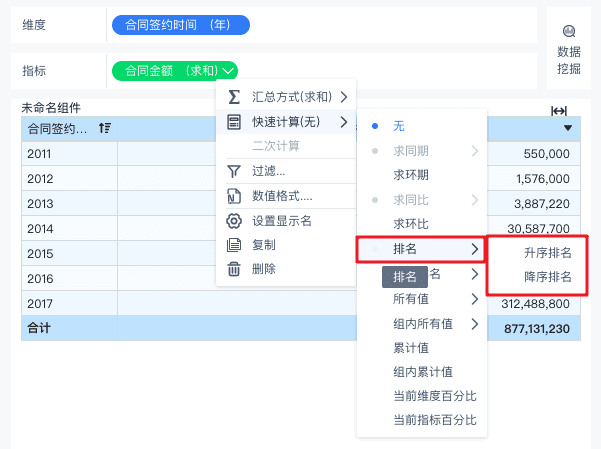601x449 pixels.
Task: Open the table header dropdown triangle
Action: (568, 128)
